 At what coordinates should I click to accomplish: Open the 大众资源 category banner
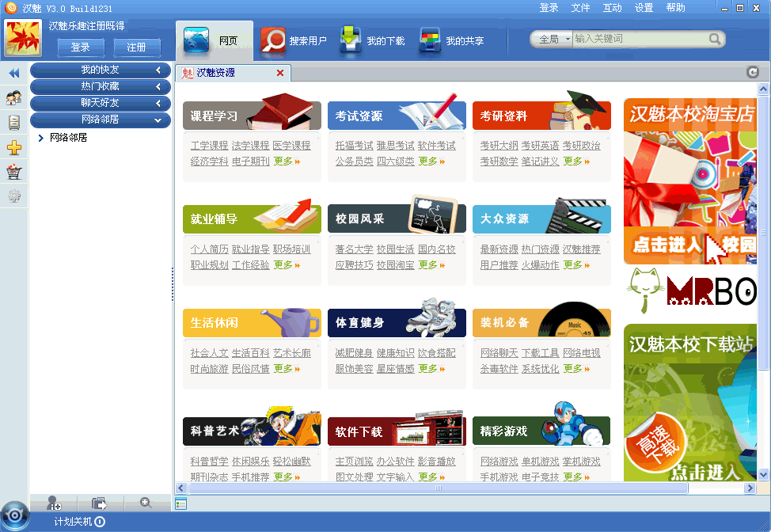(x=541, y=218)
